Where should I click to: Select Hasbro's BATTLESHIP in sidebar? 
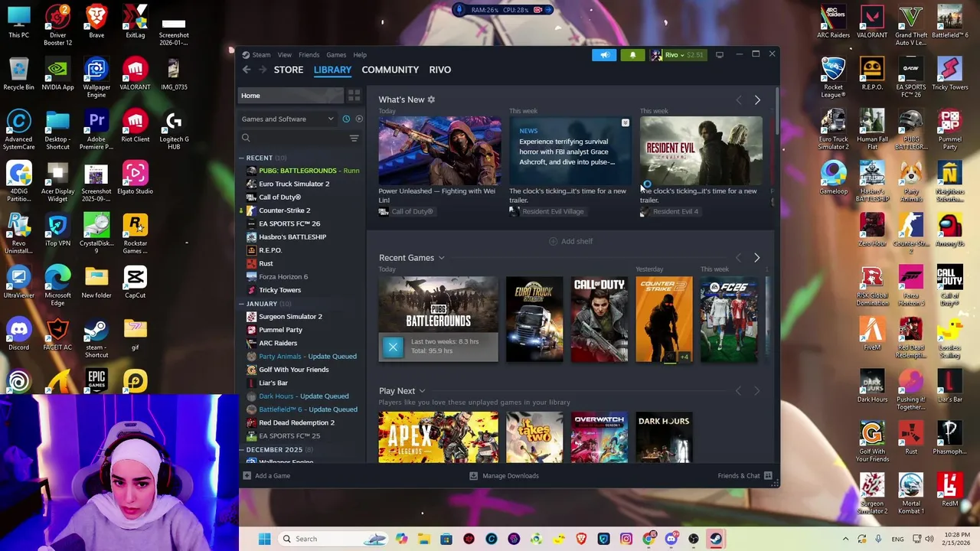[292, 237]
